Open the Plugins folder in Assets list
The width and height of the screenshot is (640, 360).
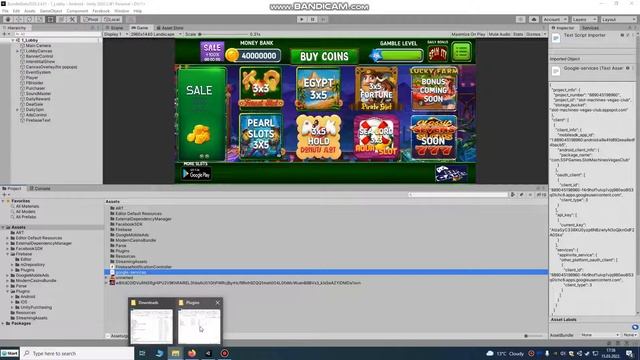click(x=122, y=251)
